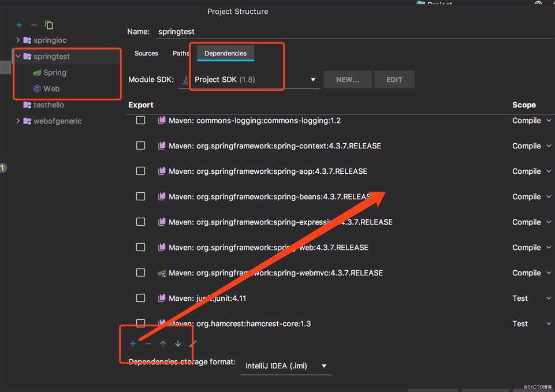The height and width of the screenshot is (392, 555).
Task: Add a new module with plus icon
Action: click(x=19, y=25)
